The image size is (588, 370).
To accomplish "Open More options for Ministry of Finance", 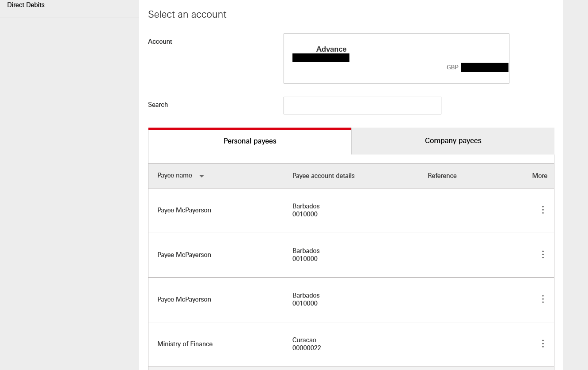I will point(543,344).
